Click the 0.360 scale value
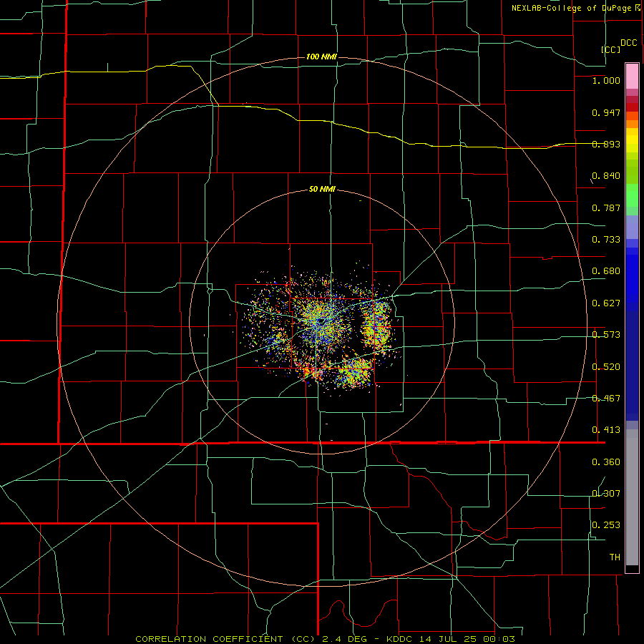Screen dimensions: 644x644 point(606,462)
